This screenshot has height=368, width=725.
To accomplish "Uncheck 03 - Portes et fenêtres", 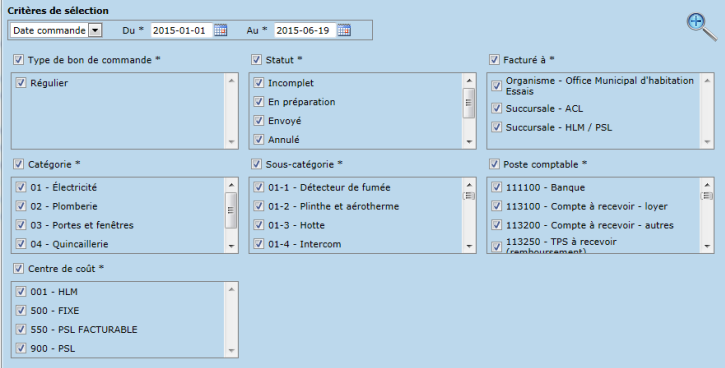I will click(21, 225).
